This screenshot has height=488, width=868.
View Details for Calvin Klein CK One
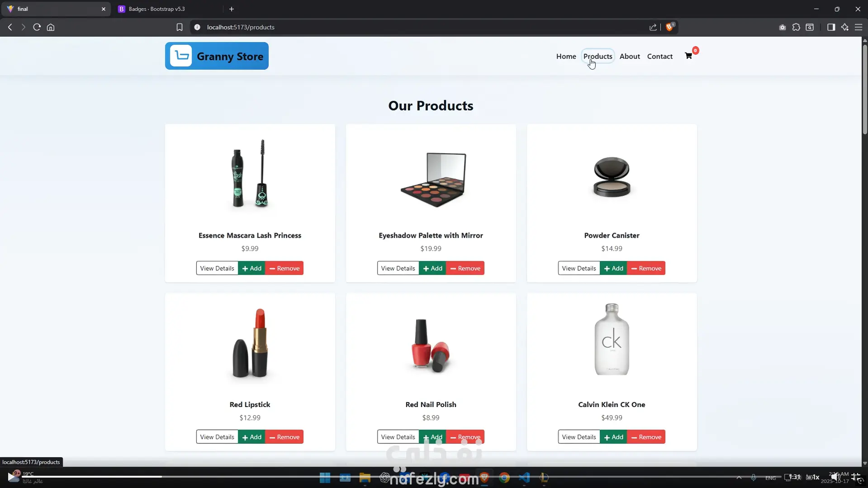[579, 437]
